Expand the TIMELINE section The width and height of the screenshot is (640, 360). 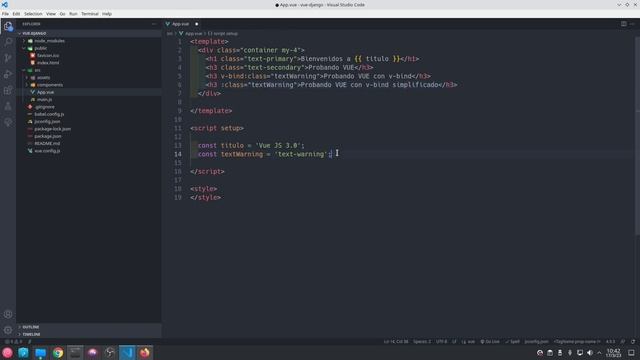point(31,334)
